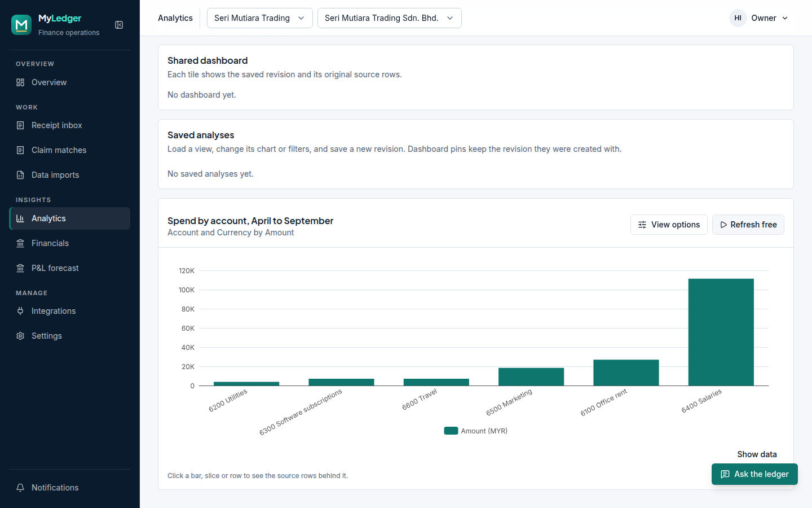
Task: Click the 6400 Salaries bar
Action: 721,332
